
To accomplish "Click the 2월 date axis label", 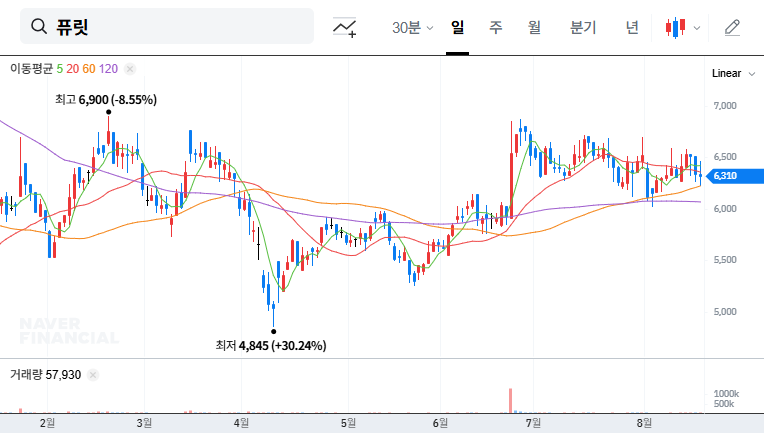I will [47, 423].
